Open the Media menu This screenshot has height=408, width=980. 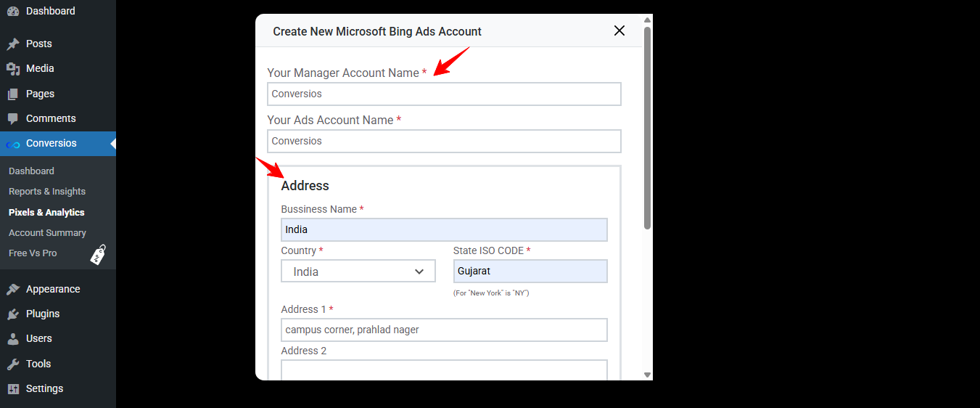(x=58, y=68)
